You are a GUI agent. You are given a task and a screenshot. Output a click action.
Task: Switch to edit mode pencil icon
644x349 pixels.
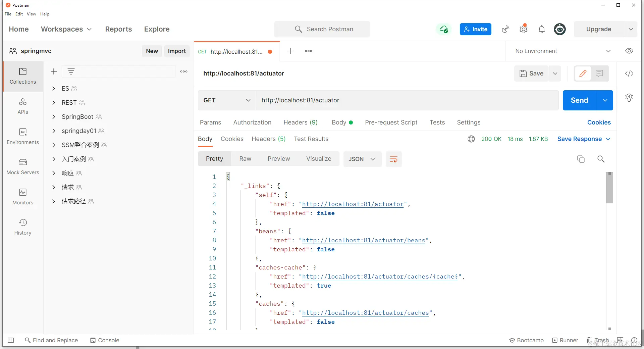[x=583, y=73]
